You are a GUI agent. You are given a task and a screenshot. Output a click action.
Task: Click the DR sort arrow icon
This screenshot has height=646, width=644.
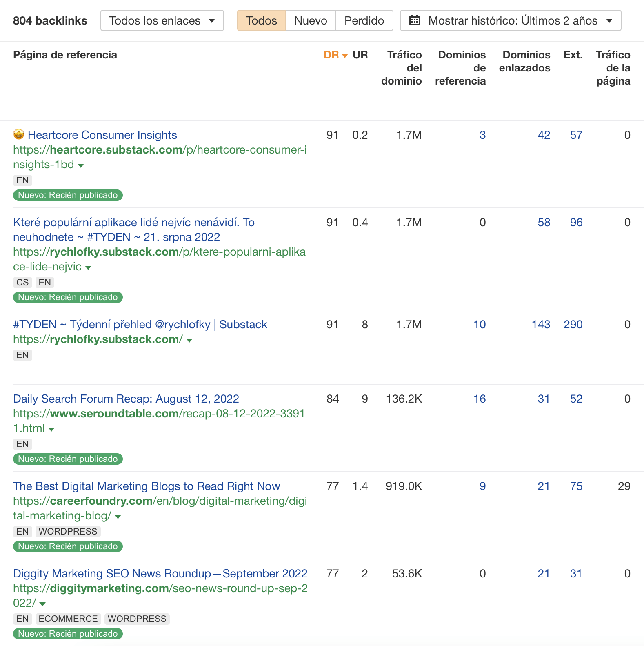(345, 56)
